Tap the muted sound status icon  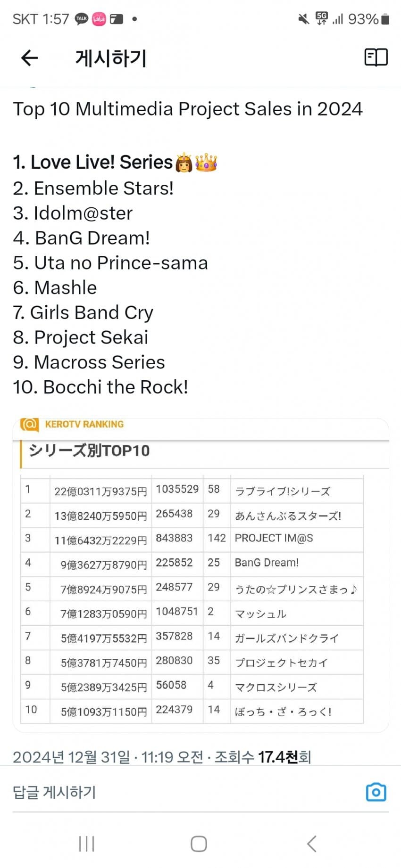[x=303, y=19]
